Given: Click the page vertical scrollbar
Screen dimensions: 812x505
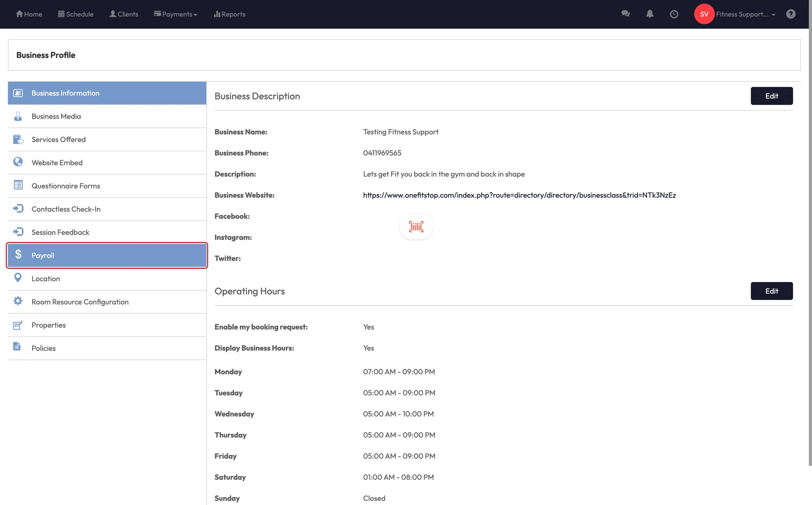Looking at the screenshot, I should click(810, 238).
